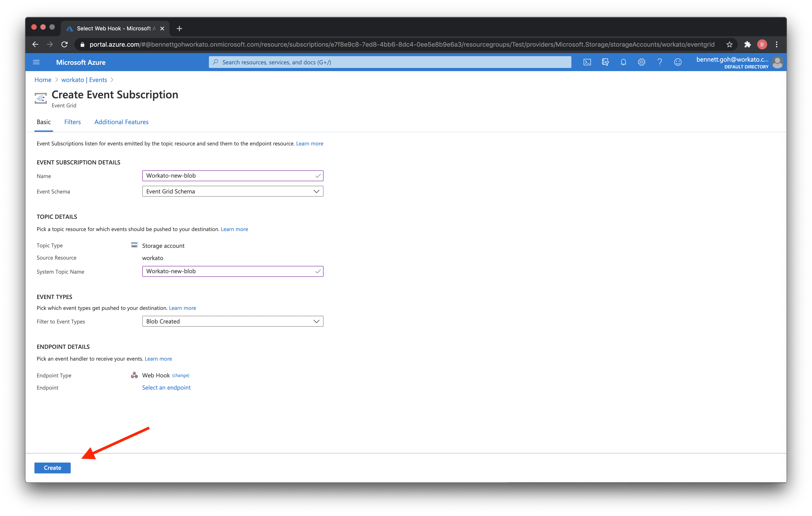This screenshot has height=516, width=812.
Task: Open Azure Cloud Shell icon
Action: pyautogui.click(x=587, y=62)
